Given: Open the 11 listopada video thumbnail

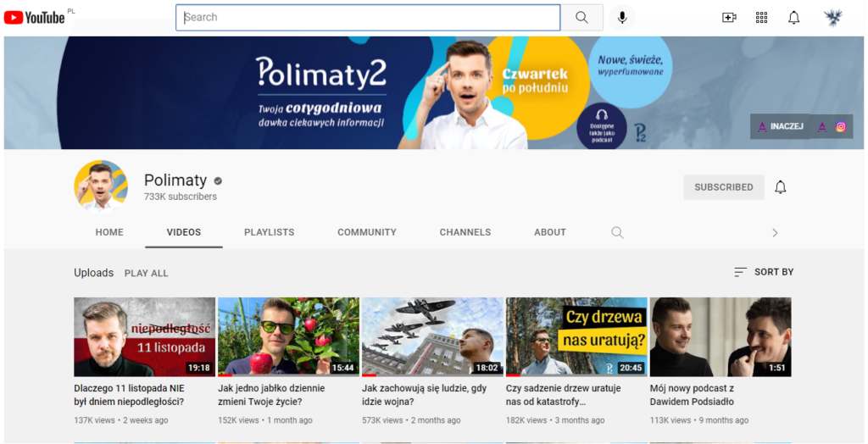Looking at the screenshot, I should coord(144,337).
